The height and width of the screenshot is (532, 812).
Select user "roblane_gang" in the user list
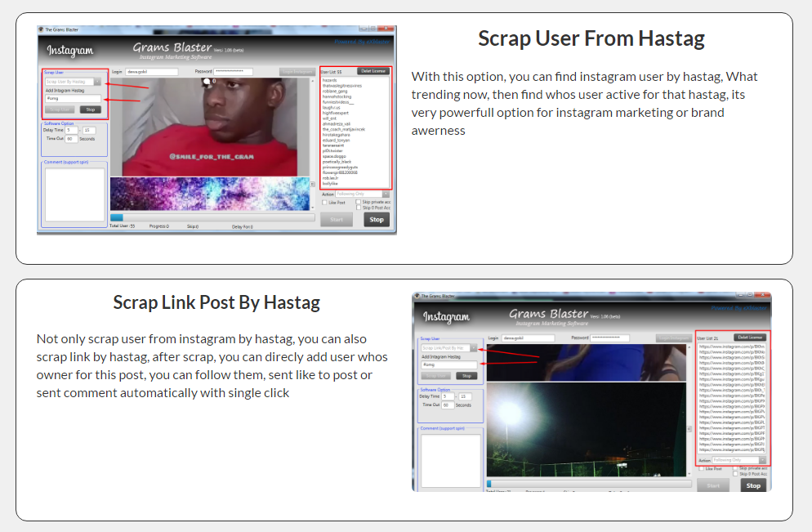335,92
